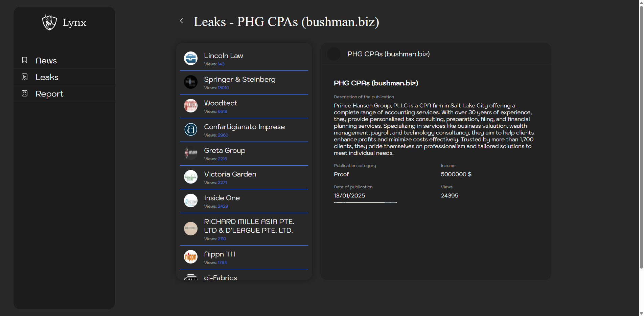
Task: Click the form icon beside Report
Action: pos(25,93)
